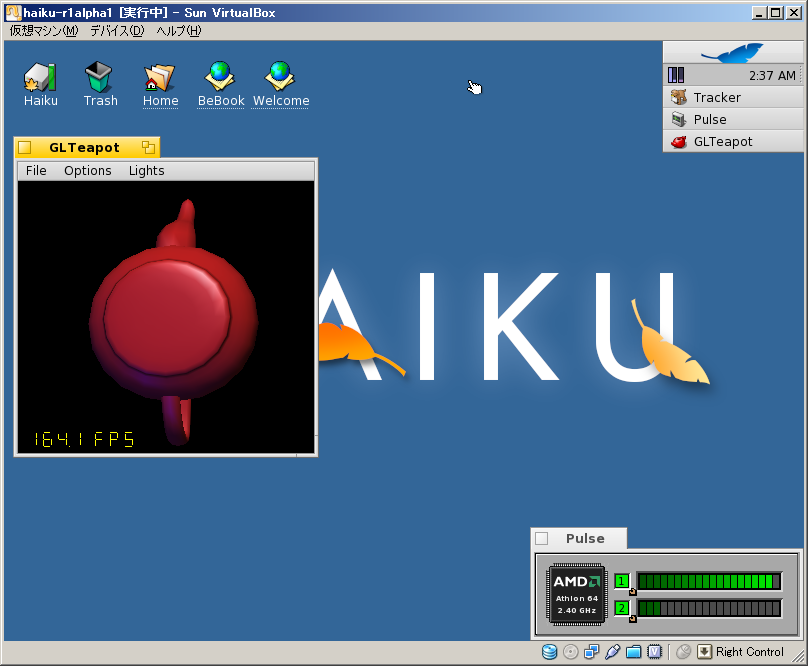Open GLTeapot Options menu

point(88,171)
